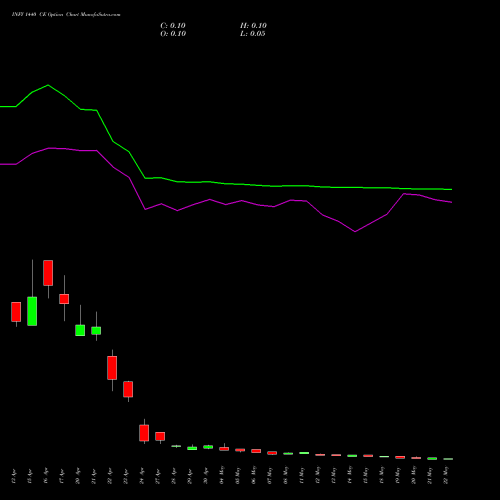Viewport: 500px width, 500px height.
Task: Click the 07 May date label
Action: (270, 475)
